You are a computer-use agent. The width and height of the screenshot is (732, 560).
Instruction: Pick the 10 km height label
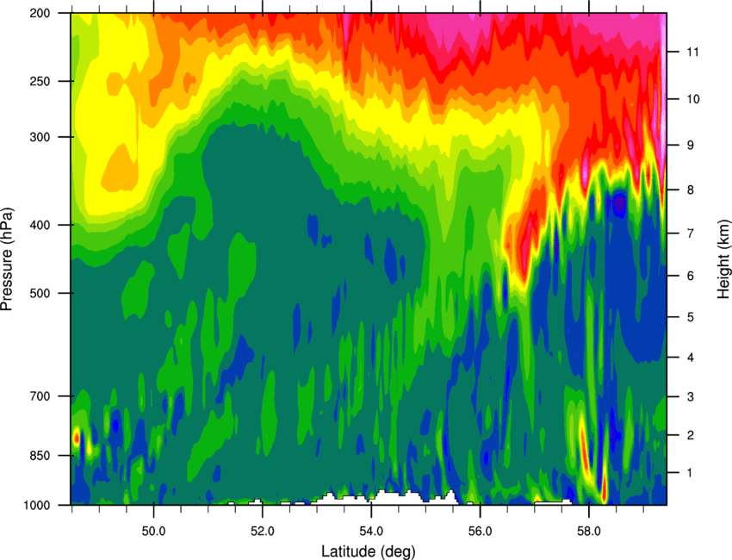[692, 99]
